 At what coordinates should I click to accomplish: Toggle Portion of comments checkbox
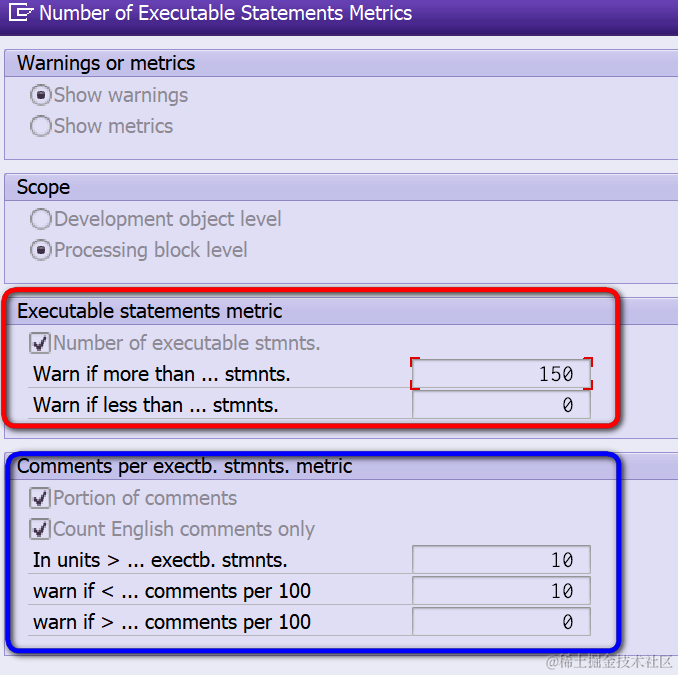click(x=40, y=498)
